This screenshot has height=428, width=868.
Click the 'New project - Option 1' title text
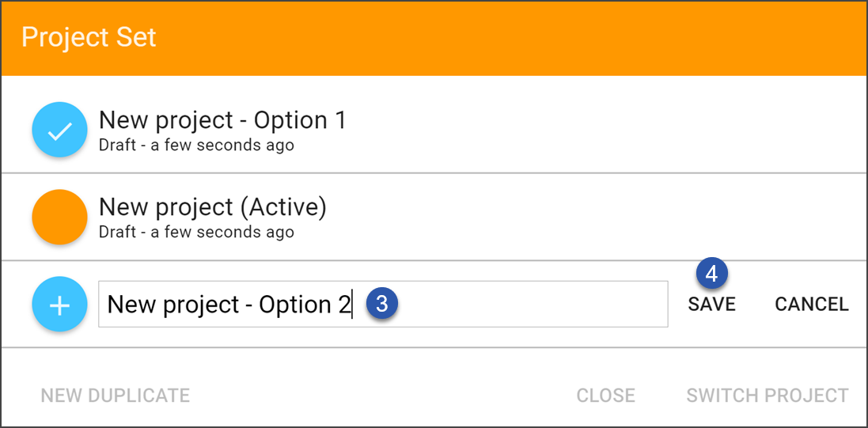pyautogui.click(x=222, y=120)
